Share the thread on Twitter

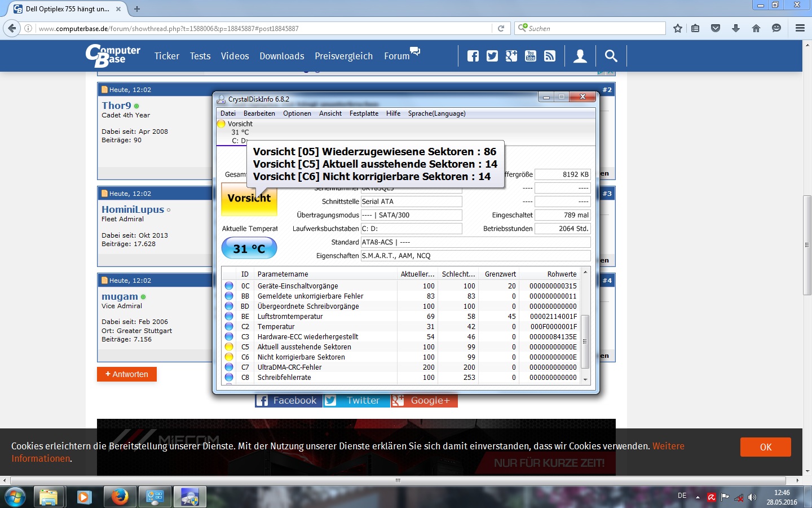[x=356, y=400]
